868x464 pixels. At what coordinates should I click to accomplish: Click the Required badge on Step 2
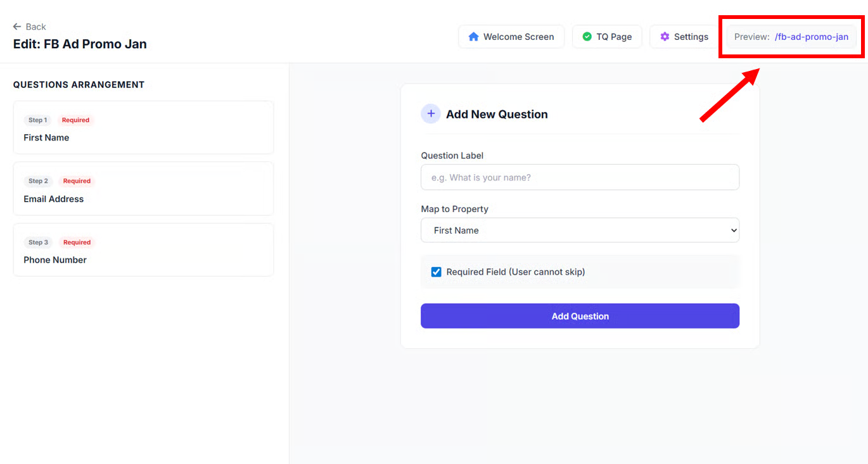[77, 181]
